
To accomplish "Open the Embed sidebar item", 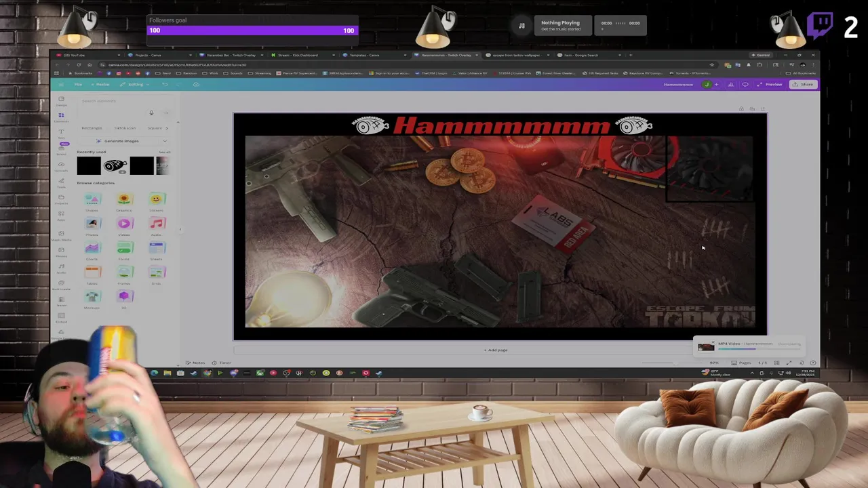I will point(61,318).
